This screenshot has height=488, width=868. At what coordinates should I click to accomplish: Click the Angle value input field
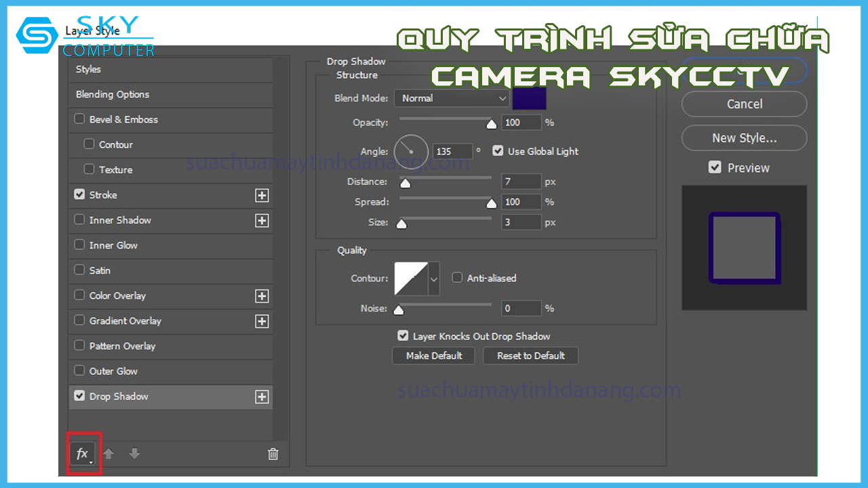click(453, 152)
